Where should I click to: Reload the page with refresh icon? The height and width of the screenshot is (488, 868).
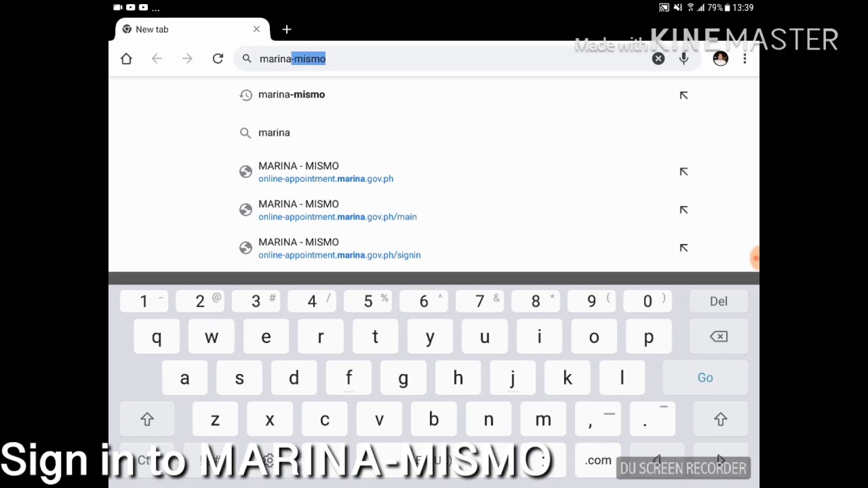(x=218, y=59)
